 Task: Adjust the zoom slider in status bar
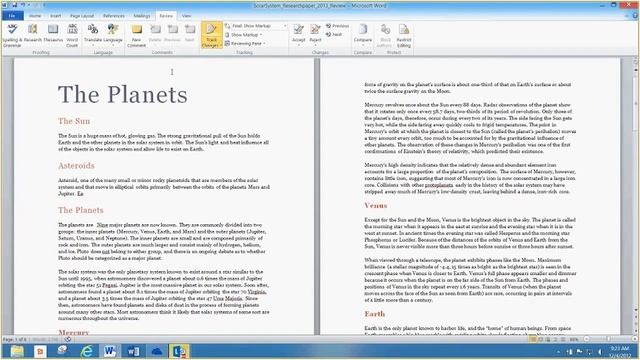608,339
